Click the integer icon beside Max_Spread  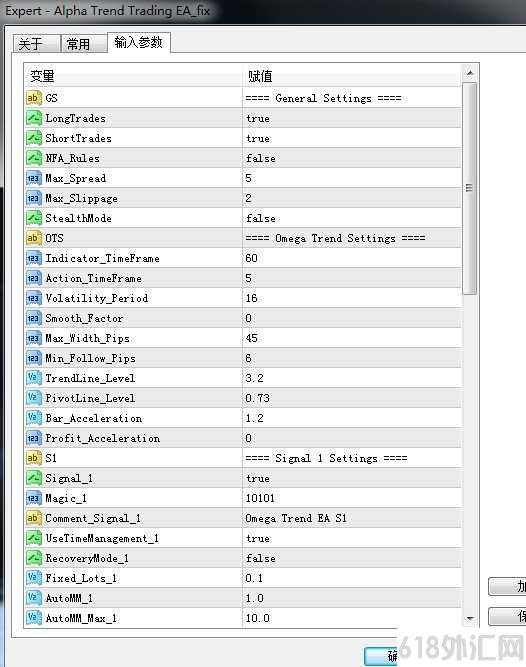click(34, 178)
